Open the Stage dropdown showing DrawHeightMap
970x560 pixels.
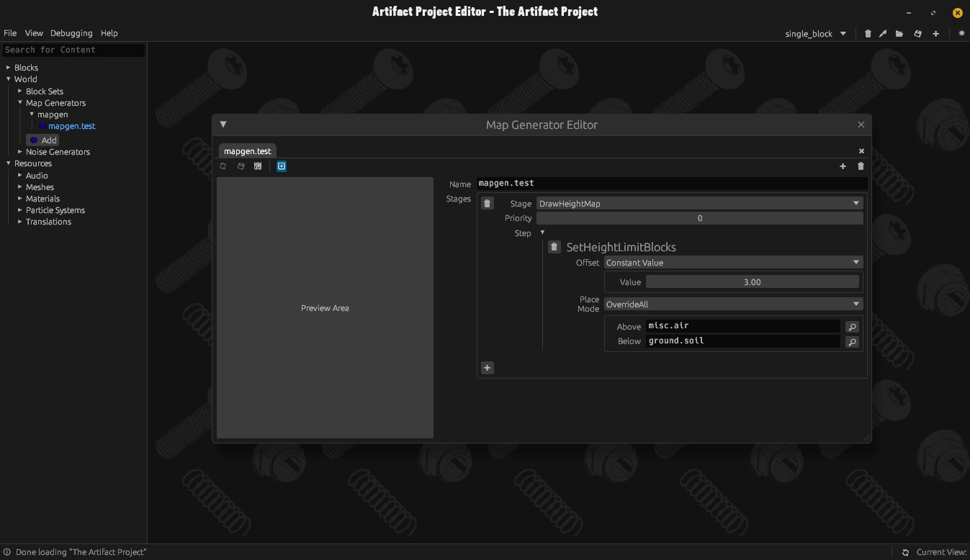[x=699, y=204]
